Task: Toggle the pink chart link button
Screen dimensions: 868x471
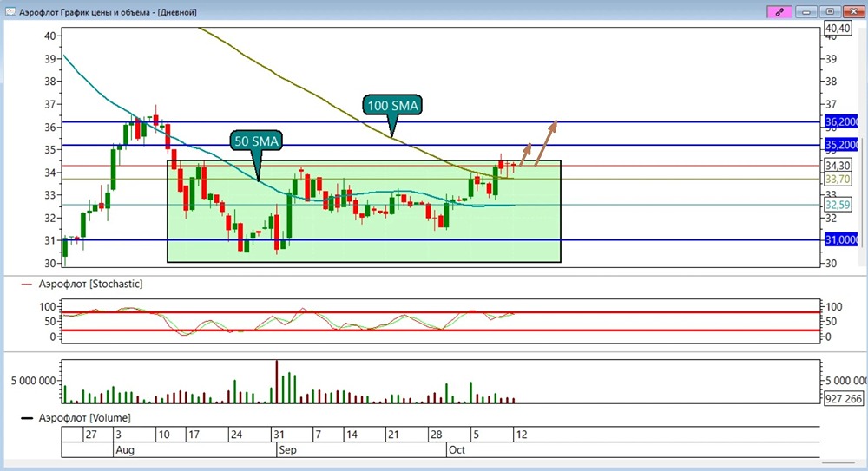Action: (x=779, y=11)
